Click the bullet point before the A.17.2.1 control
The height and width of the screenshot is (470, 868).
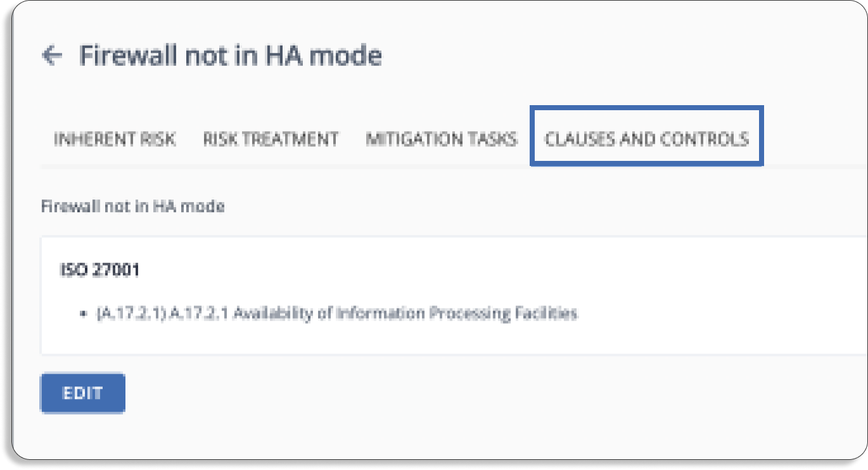click(x=84, y=314)
